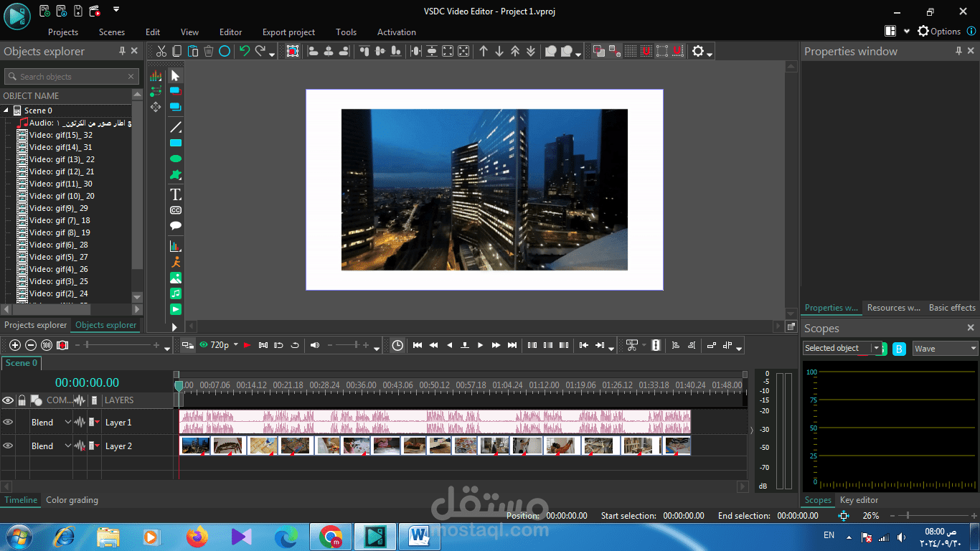Screen dimensions: 980x551
Task: Open the Selected object dropdown in Scopes
Action: (842, 349)
